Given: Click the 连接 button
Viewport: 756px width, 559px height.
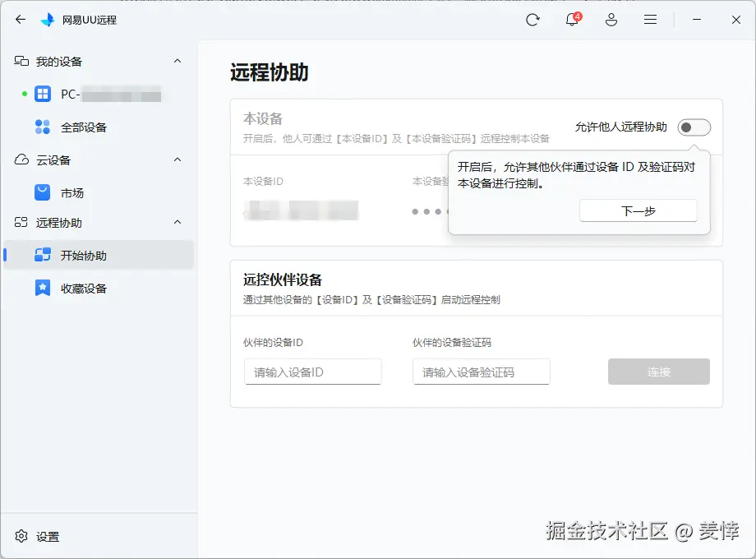Looking at the screenshot, I should [x=658, y=372].
